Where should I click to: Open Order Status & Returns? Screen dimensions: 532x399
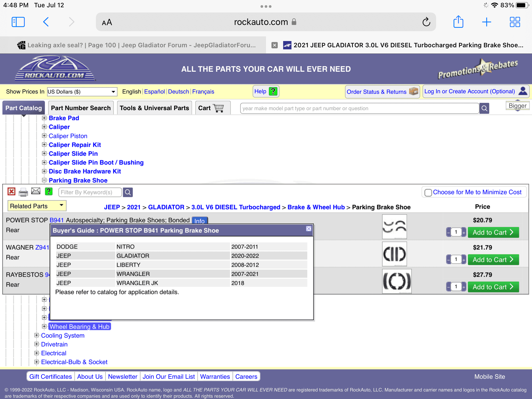point(382,92)
